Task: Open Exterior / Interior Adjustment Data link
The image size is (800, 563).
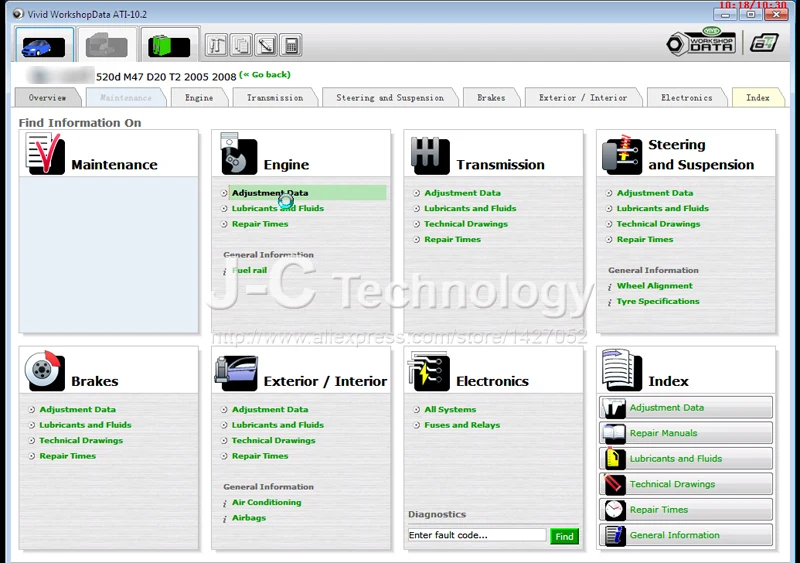Action: point(270,409)
